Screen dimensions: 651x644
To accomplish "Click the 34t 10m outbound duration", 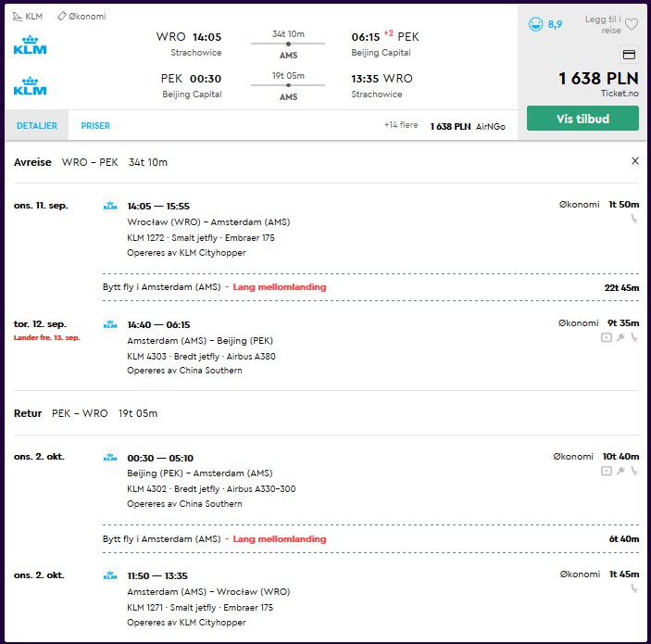I will coord(288,33).
